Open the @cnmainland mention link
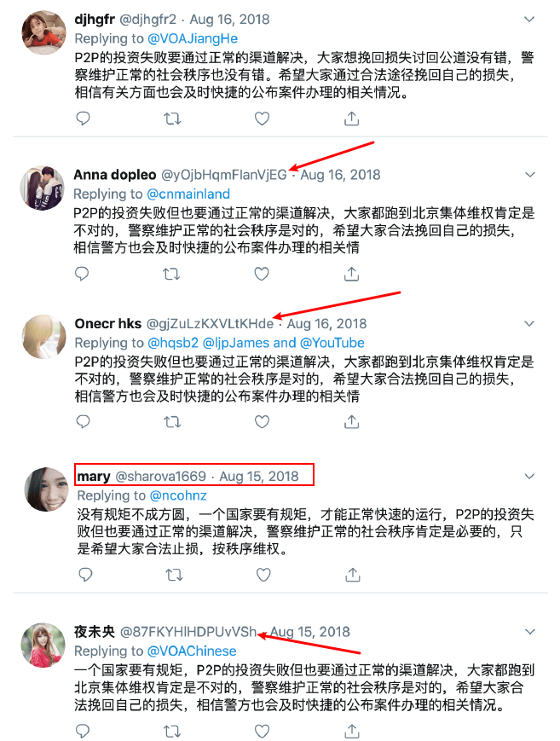The height and width of the screenshot is (741, 560). [x=188, y=194]
